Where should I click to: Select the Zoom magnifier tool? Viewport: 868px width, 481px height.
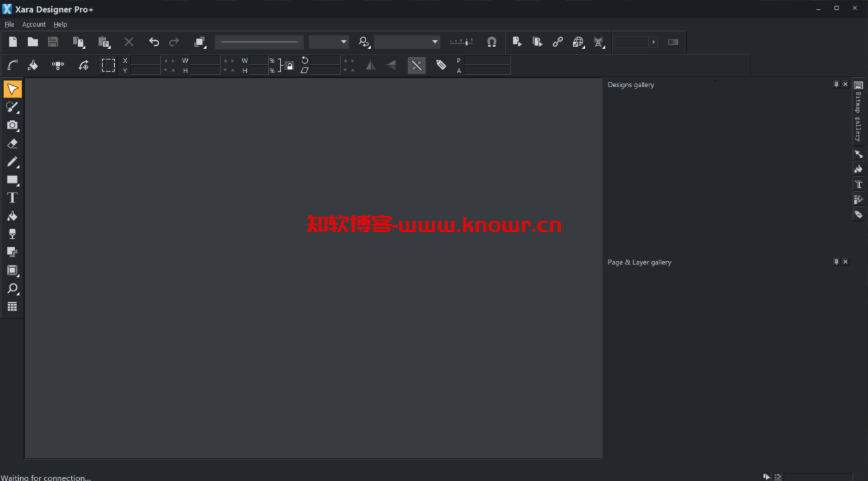pyautogui.click(x=12, y=288)
